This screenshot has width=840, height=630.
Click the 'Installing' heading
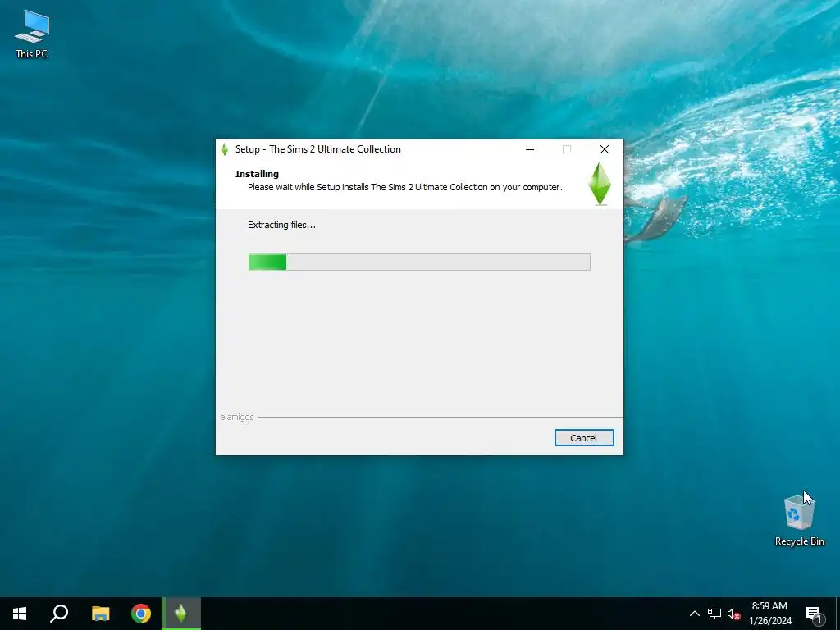click(x=257, y=174)
